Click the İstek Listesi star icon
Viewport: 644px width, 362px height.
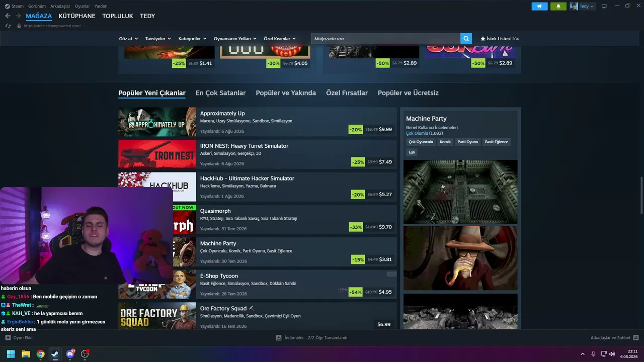tap(483, 39)
